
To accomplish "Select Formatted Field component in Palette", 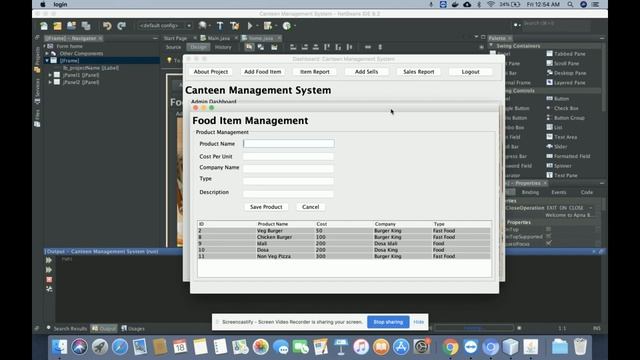I will 568,156.
